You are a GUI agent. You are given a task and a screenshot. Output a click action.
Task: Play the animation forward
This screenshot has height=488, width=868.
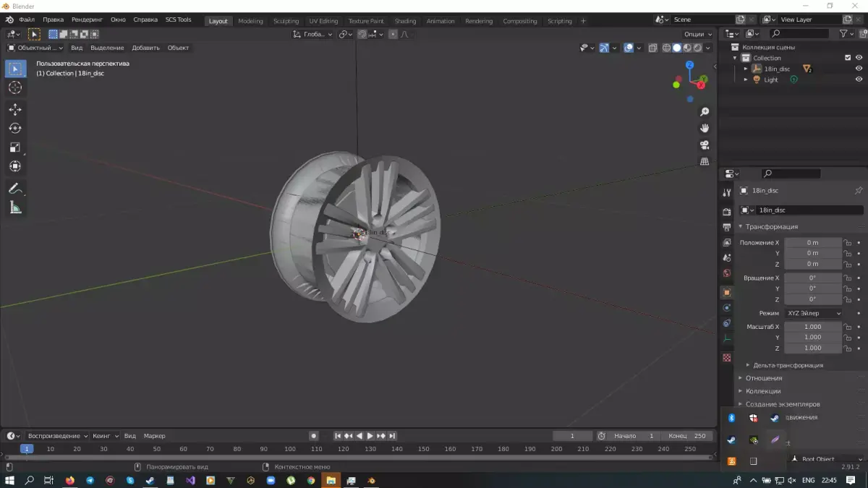(370, 436)
